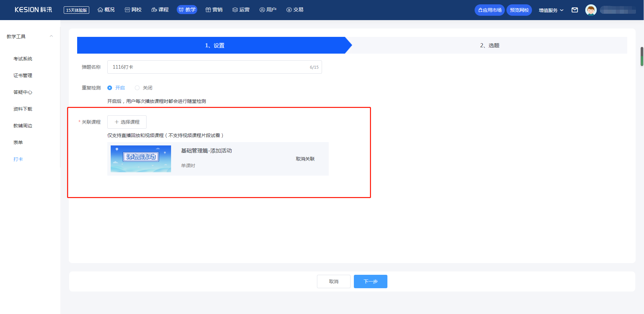The width and height of the screenshot is (644, 314).
Task: Open the 用户 menu
Action: click(268, 10)
